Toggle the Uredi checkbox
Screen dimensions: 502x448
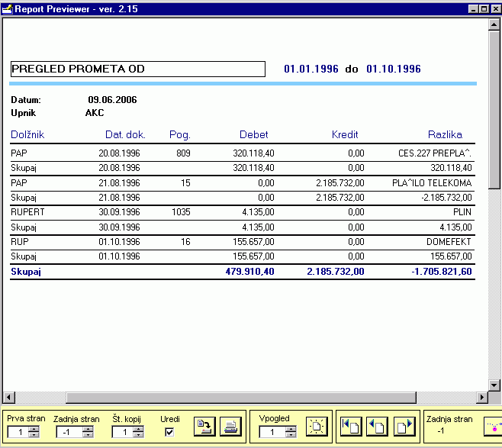169,432
